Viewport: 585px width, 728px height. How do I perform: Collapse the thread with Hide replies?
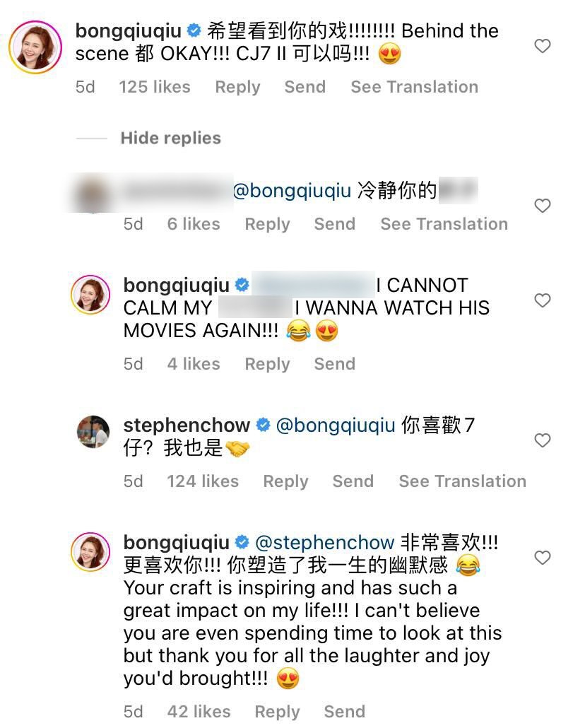pos(170,138)
